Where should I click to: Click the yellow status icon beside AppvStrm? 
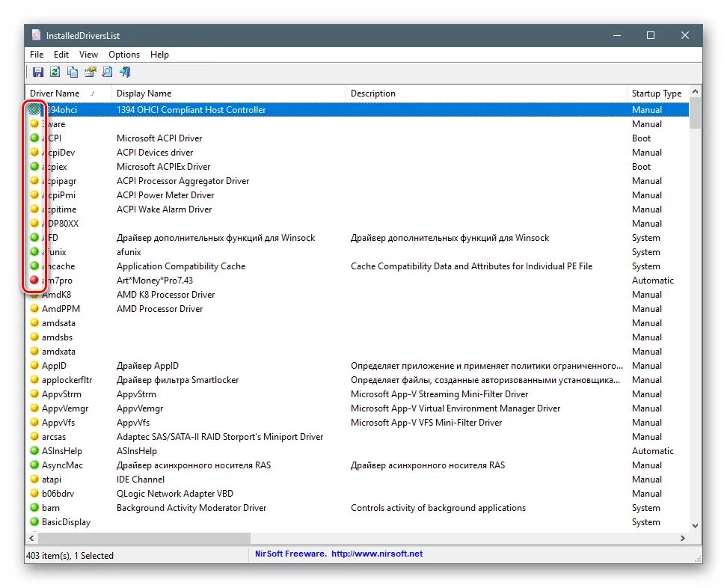34,393
